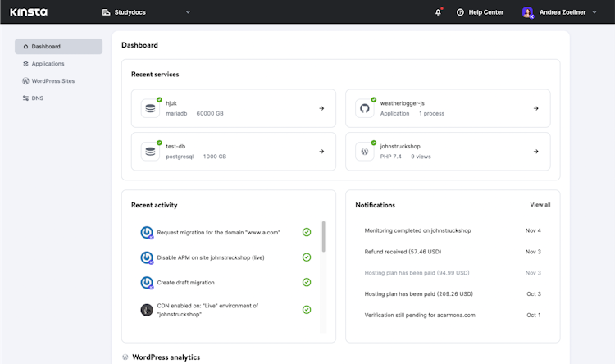Click the johnstruckshop WordPress icon
Screen dimensions: 615x364
pyautogui.click(x=364, y=151)
